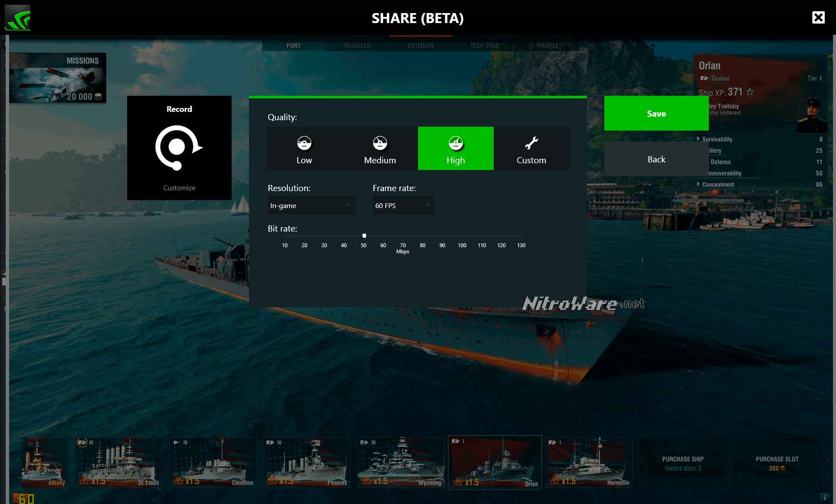The image size is (836, 504).
Task: Select the Clemson ship card
Action: 213,462
